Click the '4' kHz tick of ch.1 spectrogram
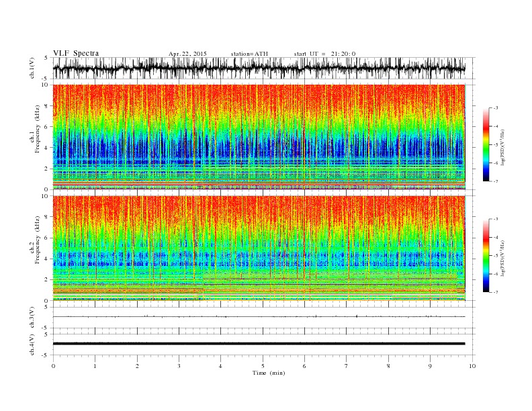This screenshot has height=411, width=532. point(46,148)
